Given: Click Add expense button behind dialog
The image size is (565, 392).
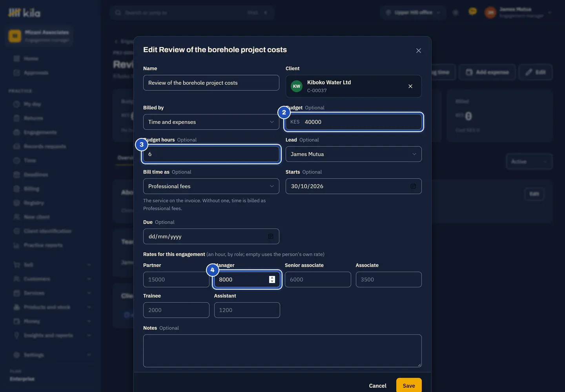Looking at the screenshot, I should coord(487,72).
